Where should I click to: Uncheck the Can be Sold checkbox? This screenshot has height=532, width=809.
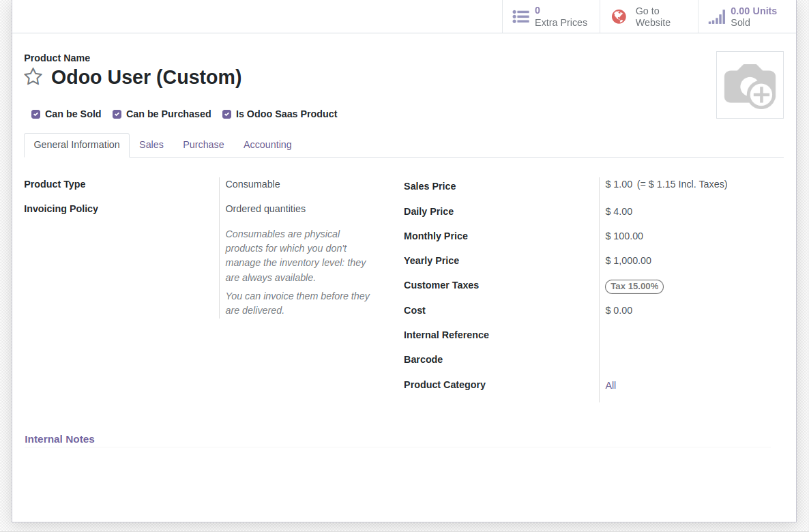[x=35, y=114]
